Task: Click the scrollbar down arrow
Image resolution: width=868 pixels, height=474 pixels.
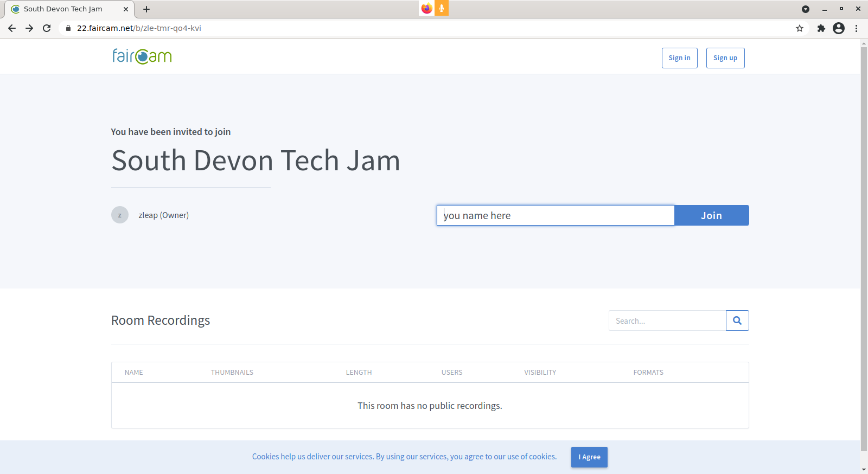Action: pyautogui.click(x=864, y=470)
